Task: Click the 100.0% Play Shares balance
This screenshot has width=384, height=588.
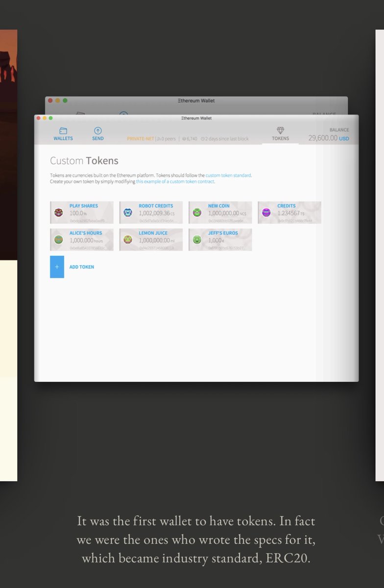Action: point(78,213)
